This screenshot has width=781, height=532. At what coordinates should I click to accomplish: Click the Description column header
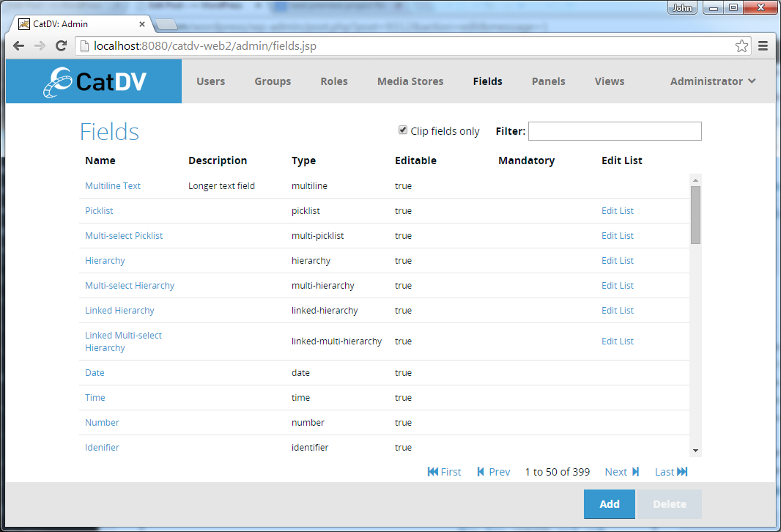pos(218,160)
